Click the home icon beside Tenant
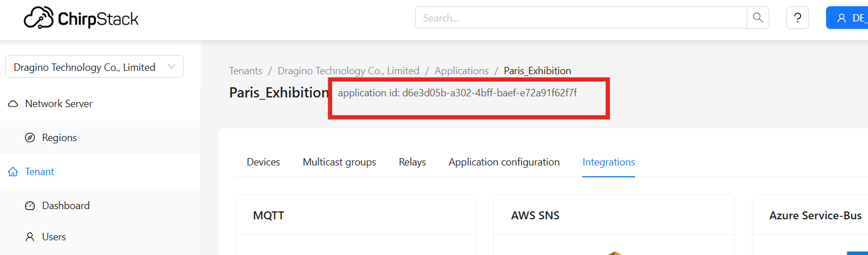Screen dimensions: 868x255 click(x=13, y=172)
